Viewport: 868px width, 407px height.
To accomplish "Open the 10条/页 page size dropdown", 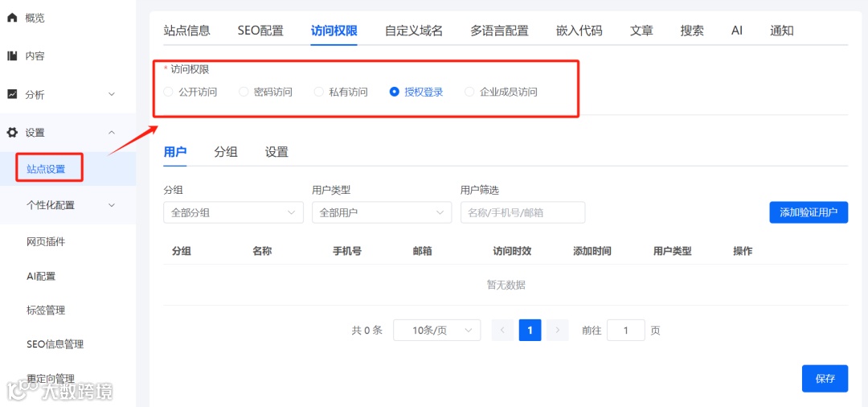I will coord(436,331).
